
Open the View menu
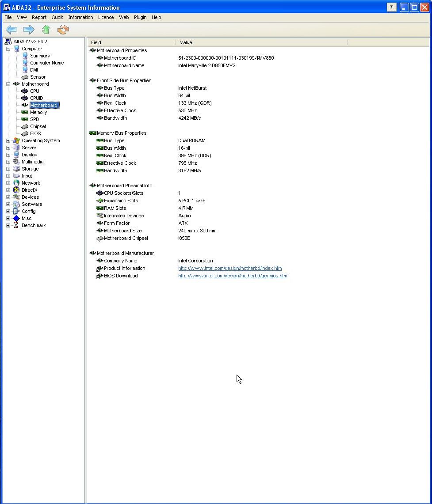[22, 17]
